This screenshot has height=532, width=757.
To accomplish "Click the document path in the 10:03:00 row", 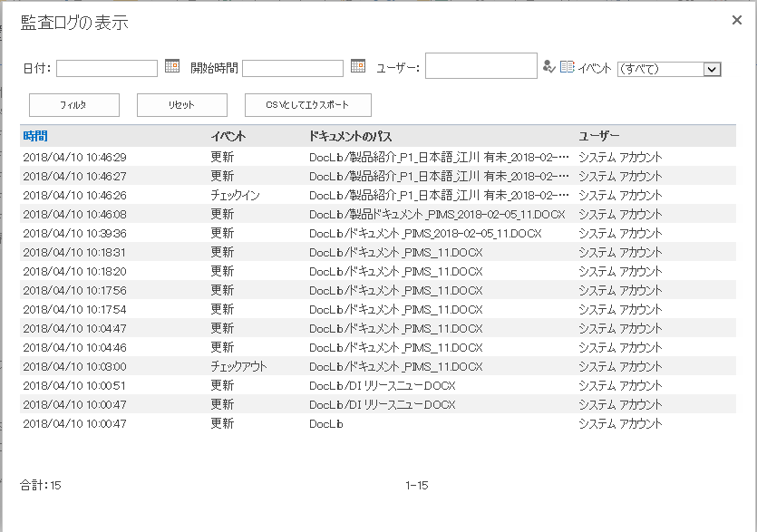I will point(396,367).
